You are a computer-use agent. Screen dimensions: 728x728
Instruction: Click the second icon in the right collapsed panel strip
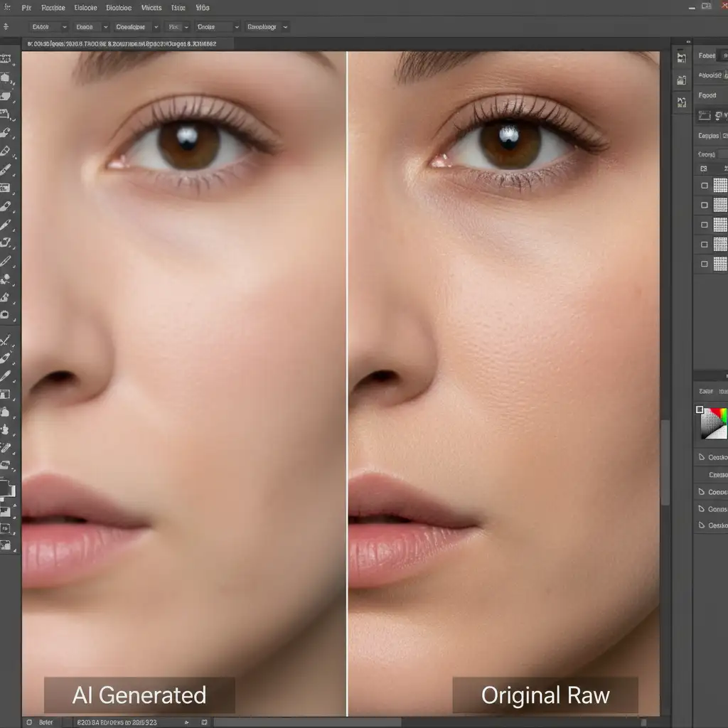(x=681, y=80)
